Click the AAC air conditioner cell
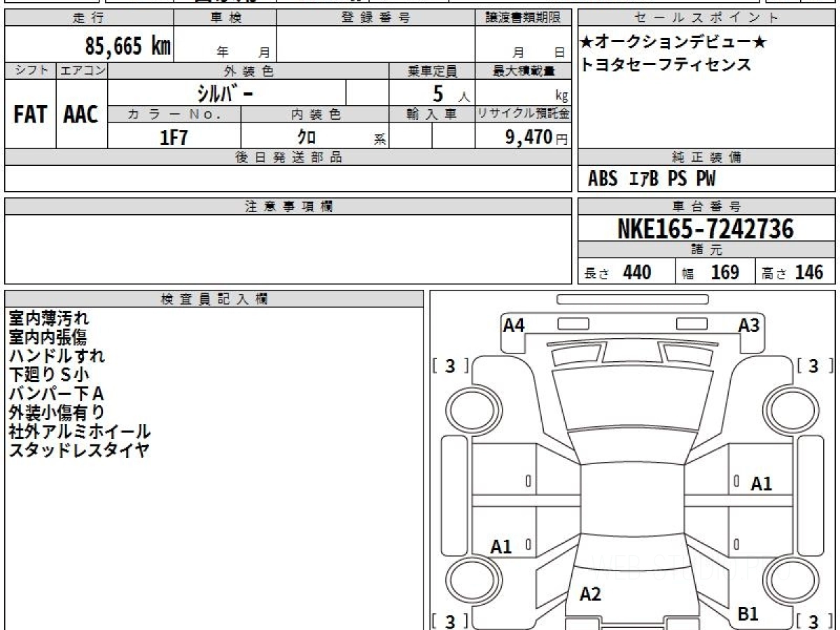The width and height of the screenshot is (840, 630). (x=82, y=114)
